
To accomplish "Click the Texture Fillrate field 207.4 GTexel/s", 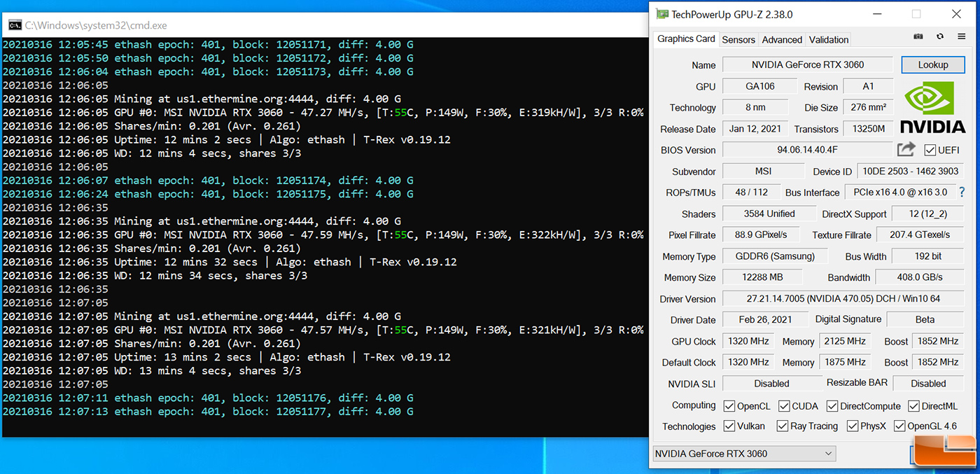I will (x=920, y=235).
